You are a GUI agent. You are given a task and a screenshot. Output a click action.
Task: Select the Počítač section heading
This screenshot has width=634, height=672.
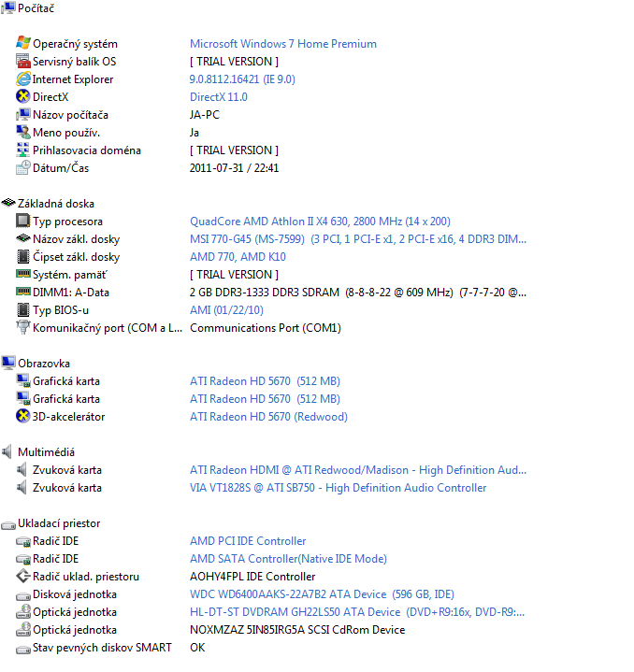36,8
